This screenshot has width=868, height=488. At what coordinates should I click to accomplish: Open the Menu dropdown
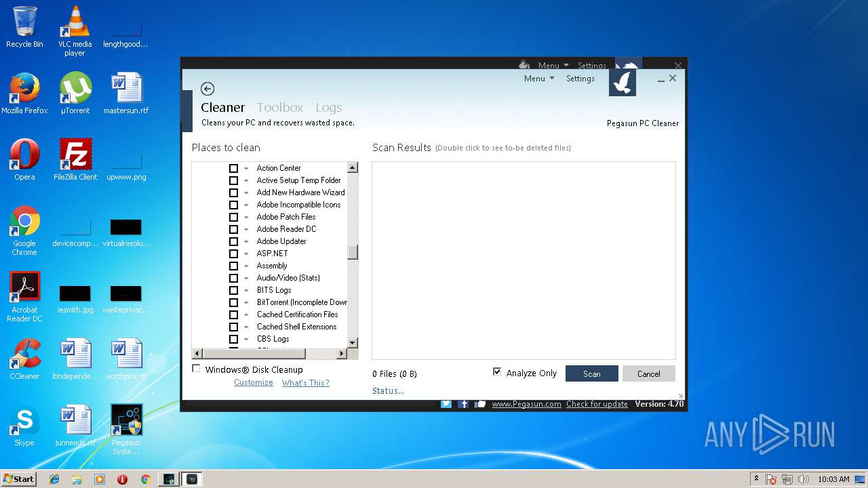pos(539,79)
